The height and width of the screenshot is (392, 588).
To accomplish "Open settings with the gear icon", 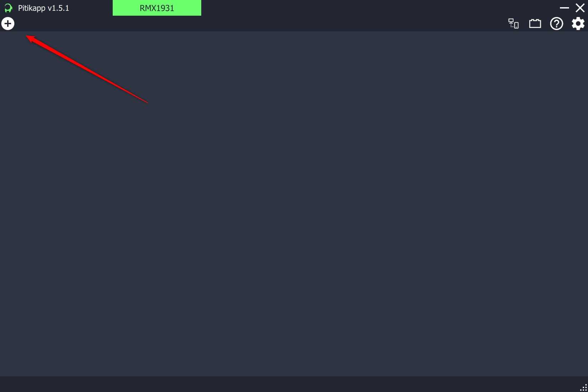I will click(578, 24).
